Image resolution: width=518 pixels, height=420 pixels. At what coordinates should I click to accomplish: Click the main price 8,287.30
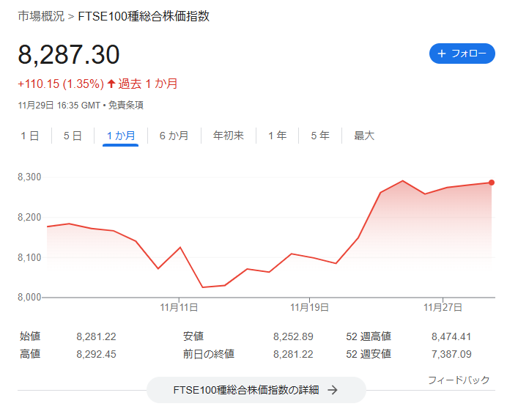(x=69, y=54)
